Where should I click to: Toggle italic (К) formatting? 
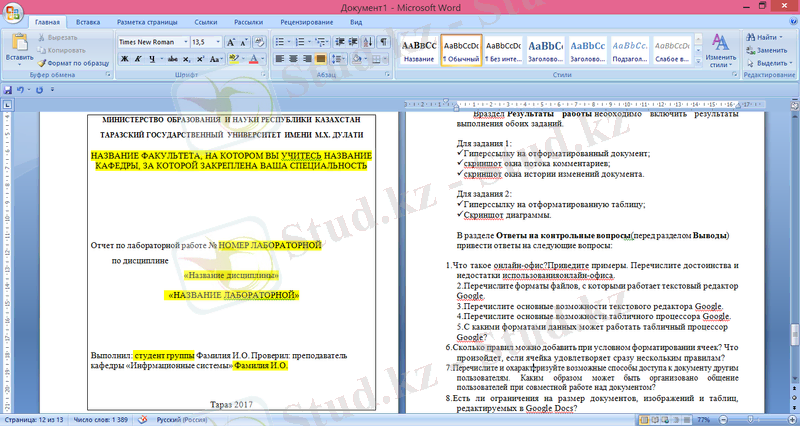click(x=139, y=59)
